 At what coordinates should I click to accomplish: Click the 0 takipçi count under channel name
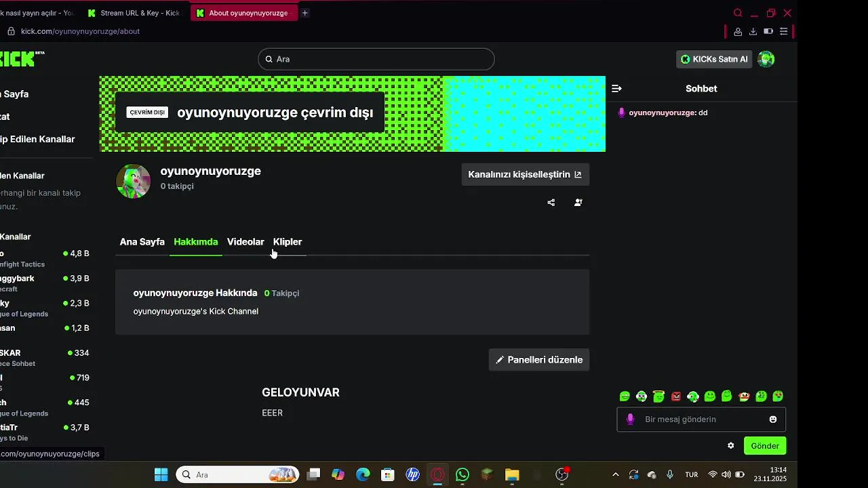177,186
